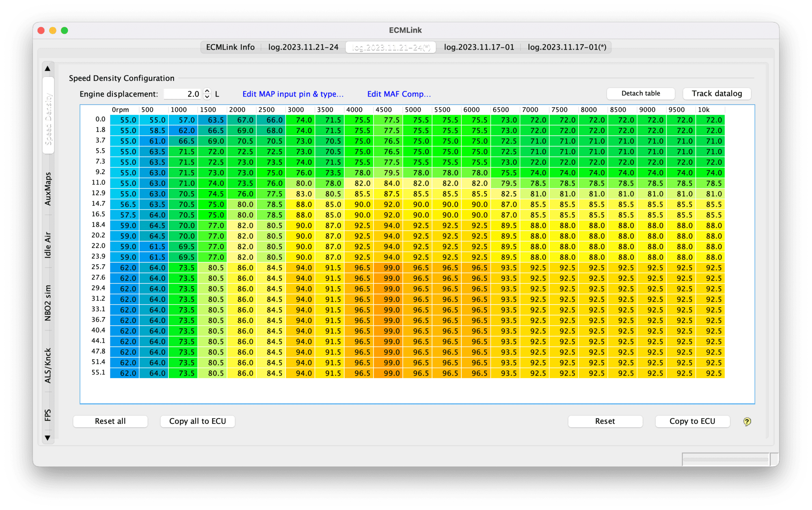Select the log.2023.11.21-24(*) tab
Image resolution: width=812 pixels, height=510 pixels.
[391, 47]
